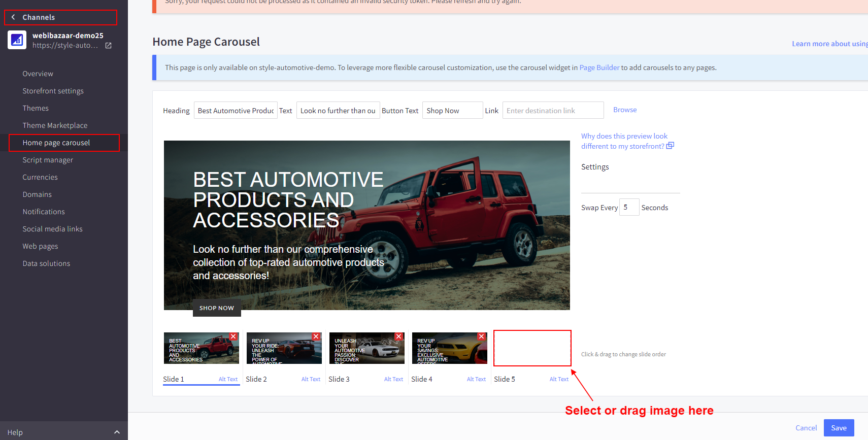Go to Theme Marketplace menu item
Viewport: 868px width, 440px height.
pos(55,125)
